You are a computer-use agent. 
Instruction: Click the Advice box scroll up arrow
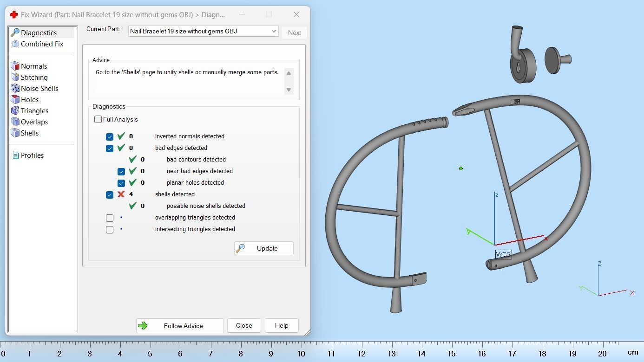pyautogui.click(x=289, y=73)
